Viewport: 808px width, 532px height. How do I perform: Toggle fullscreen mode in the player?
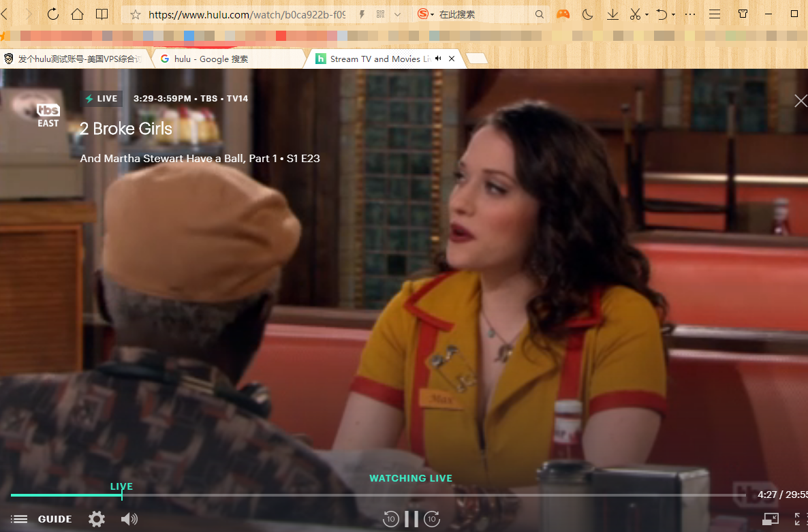(x=801, y=518)
